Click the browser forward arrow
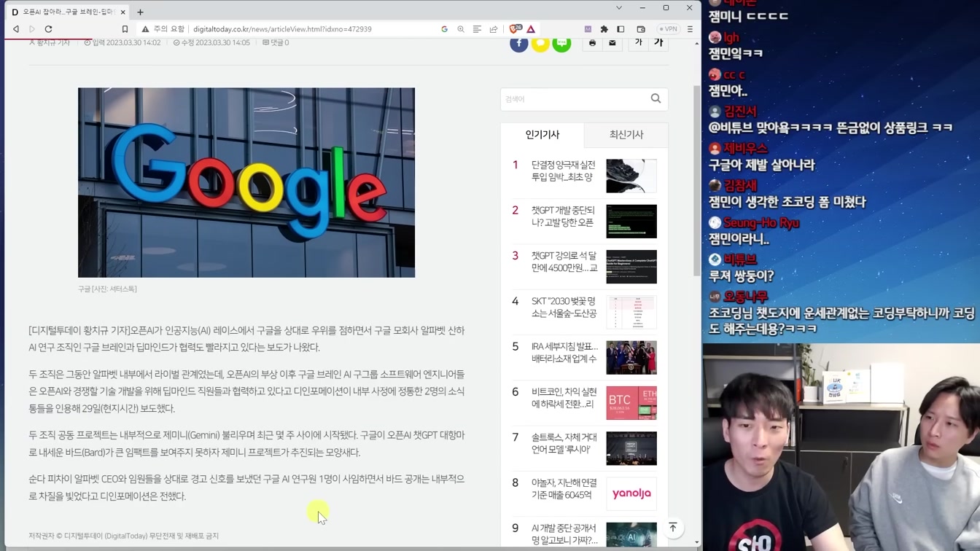 pyautogui.click(x=32, y=29)
